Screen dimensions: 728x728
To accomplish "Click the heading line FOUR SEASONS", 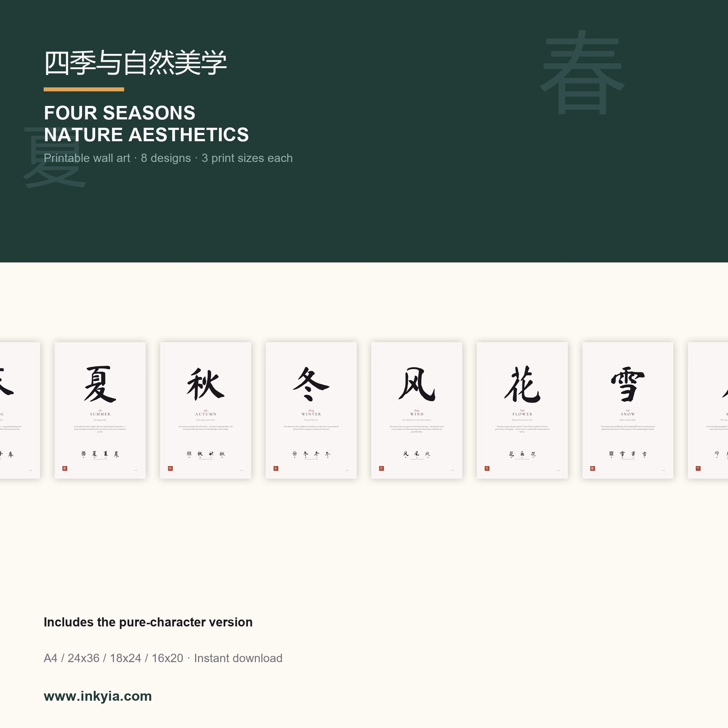I will pos(119,113).
